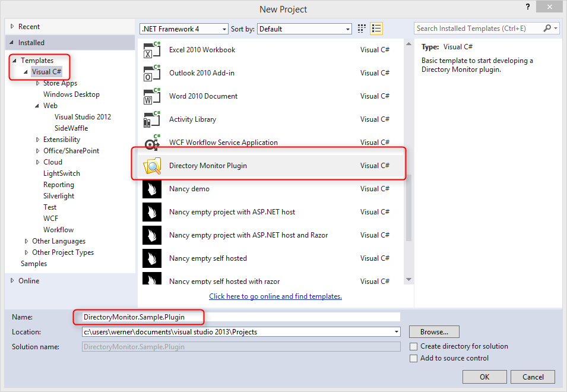
Task: Click the template list scrollbar thumb
Action: pyautogui.click(x=408, y=207)
